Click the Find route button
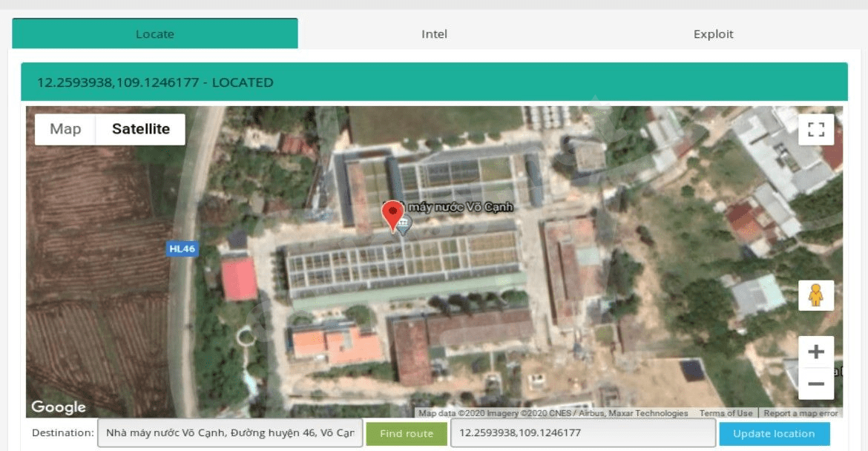This screenshot has width=868, height=451. click(407, 434)
